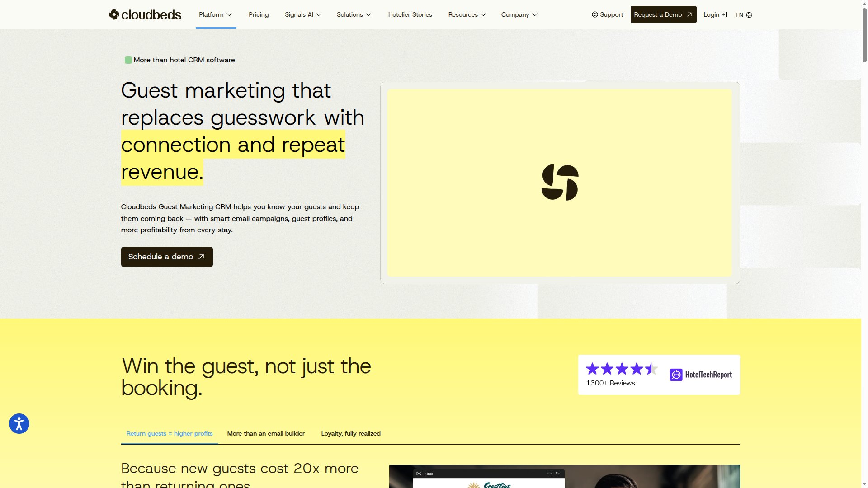
Task: Click the arrow icon inside Request a Demo
Action: coord(689,14)
